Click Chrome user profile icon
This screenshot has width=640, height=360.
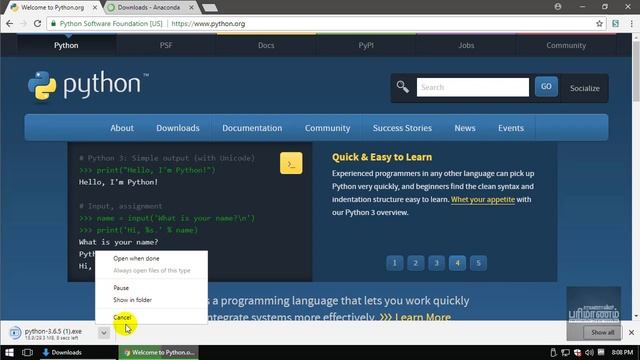[558, 7]
